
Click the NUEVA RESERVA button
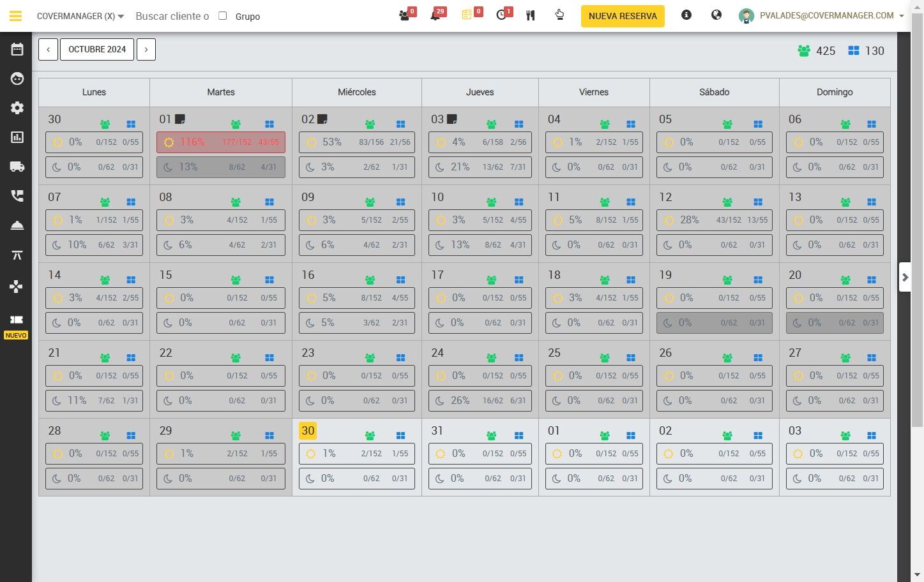coord(623,16)
